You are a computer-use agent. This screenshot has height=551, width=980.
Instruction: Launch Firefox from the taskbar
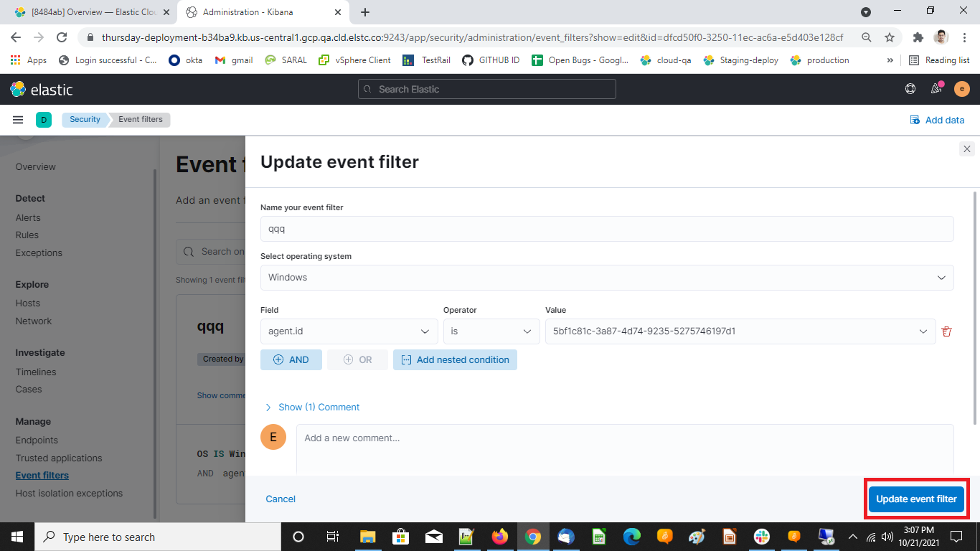point(500,536)
